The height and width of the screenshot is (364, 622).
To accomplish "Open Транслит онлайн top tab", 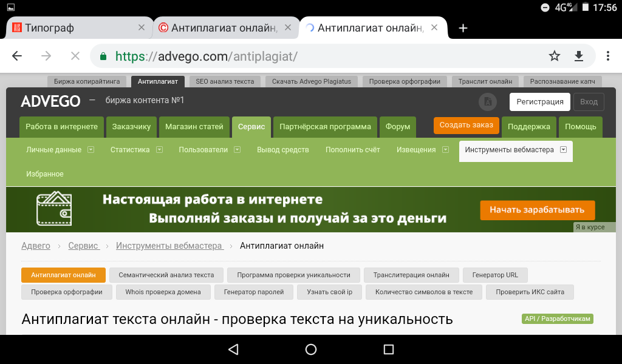I will [x=485, y=81].
